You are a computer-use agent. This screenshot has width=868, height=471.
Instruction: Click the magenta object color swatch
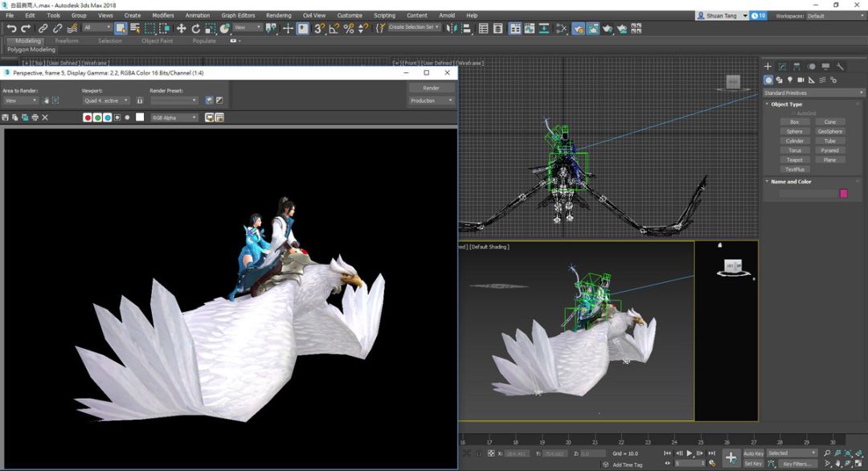point(843,193)
